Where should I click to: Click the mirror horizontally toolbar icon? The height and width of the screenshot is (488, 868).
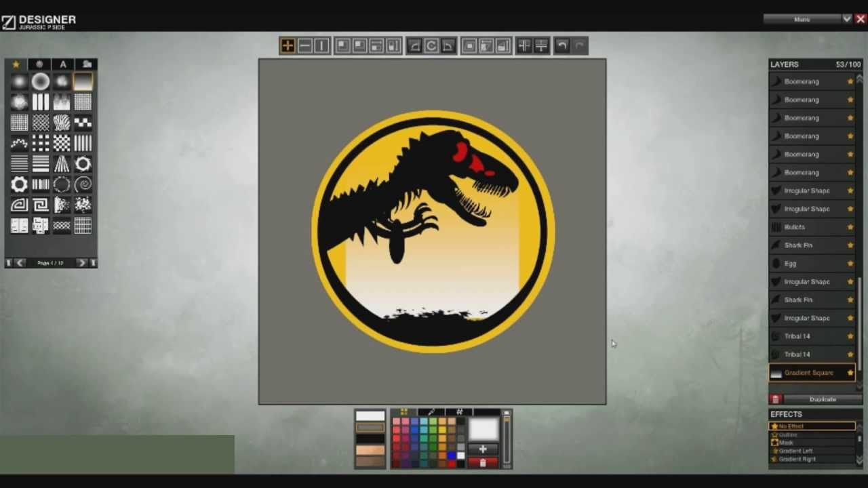tap(523, 45)
